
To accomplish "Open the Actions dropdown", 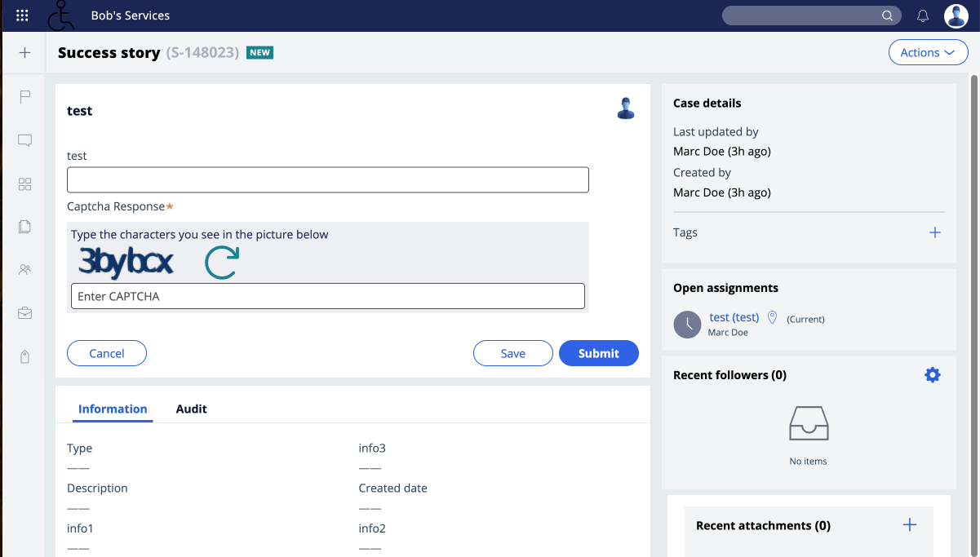I will 928,51.
